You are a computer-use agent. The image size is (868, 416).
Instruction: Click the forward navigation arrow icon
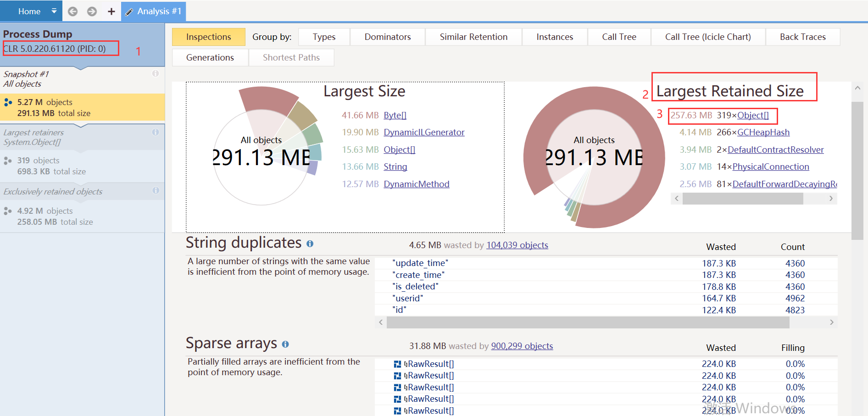point(92,11)
